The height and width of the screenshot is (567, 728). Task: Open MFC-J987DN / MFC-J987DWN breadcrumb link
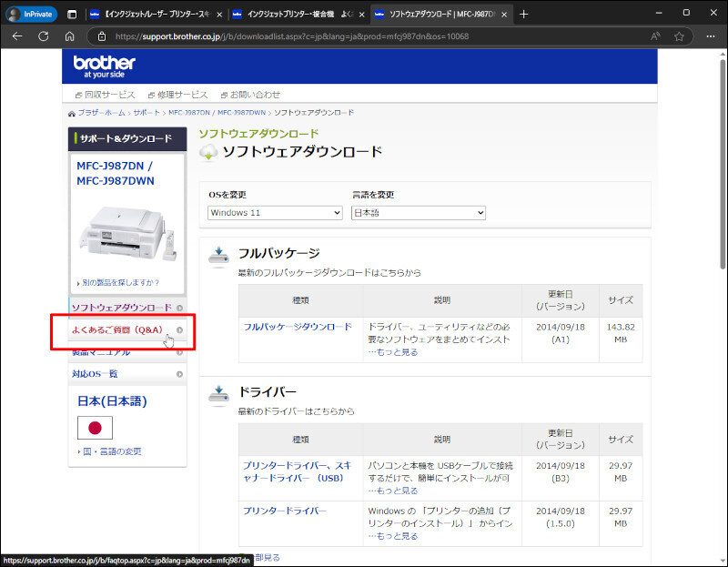pyautogui.click(x=217, y=113)
